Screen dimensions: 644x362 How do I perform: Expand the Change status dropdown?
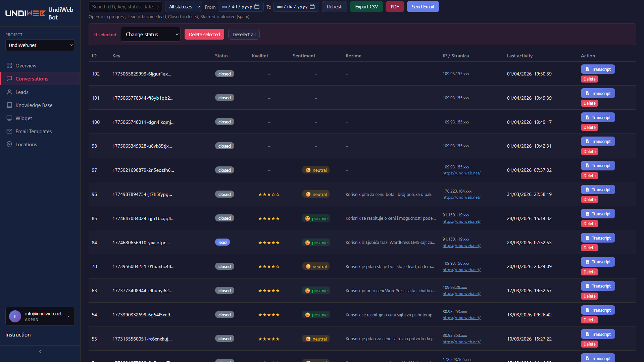150,34
